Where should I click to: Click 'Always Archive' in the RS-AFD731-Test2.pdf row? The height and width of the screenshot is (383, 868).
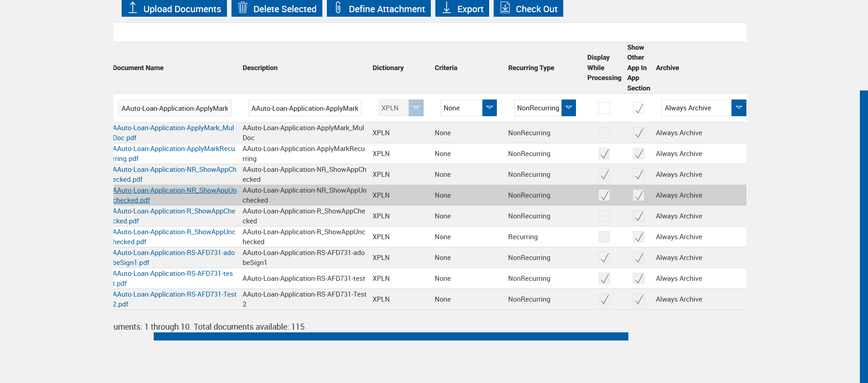click(x=679, y=299)
